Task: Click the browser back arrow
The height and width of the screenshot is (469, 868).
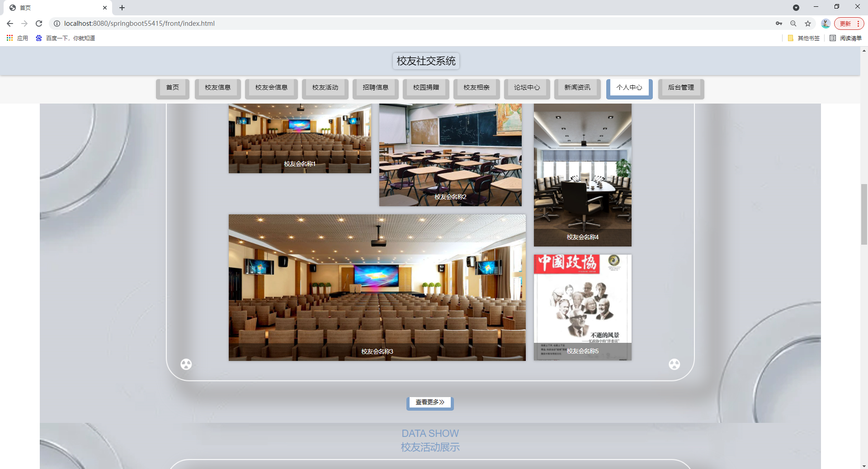Action: click(x=9, y=23)
